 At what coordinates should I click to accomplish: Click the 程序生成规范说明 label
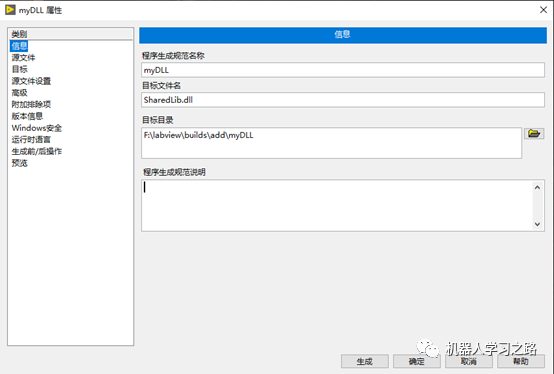[x=174, y=172]
